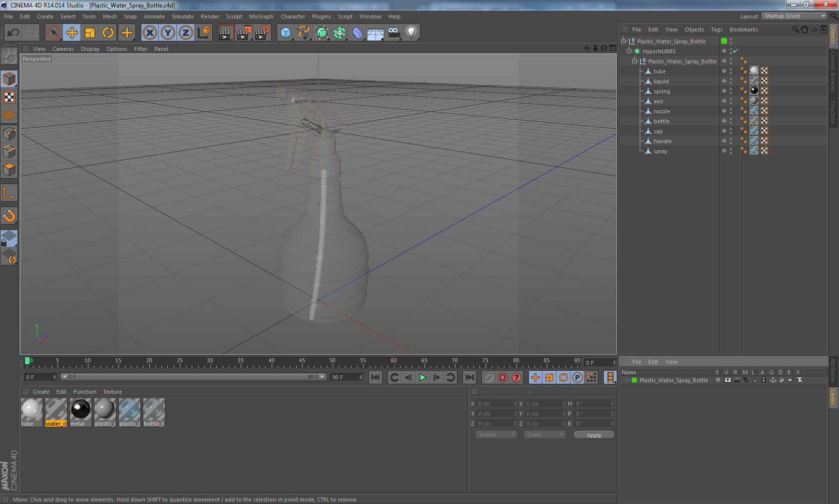Open the Edit Render Settings icon
The width and height of the screenshot is (839, 504).
tap(262, 33)
